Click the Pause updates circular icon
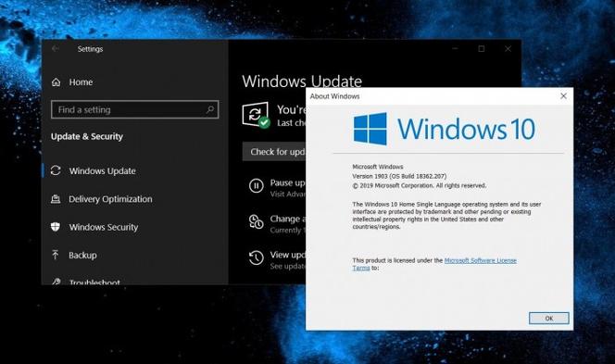 click(257, 185)
